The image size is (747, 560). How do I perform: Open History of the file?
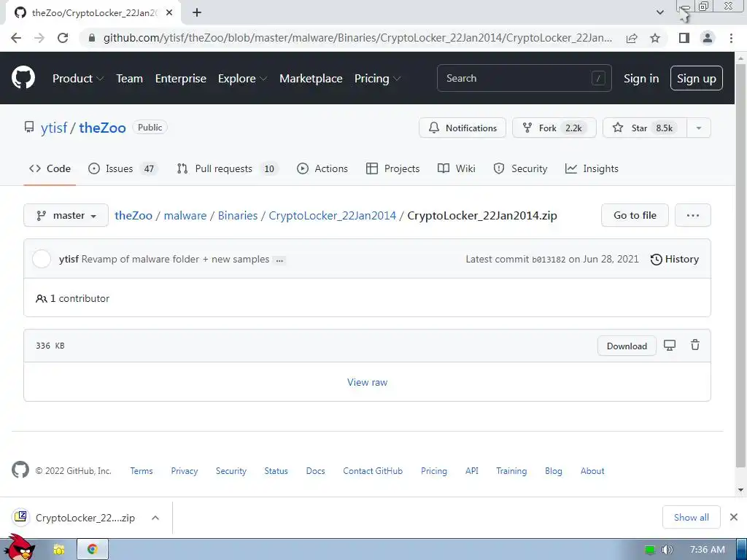point(675,259)
